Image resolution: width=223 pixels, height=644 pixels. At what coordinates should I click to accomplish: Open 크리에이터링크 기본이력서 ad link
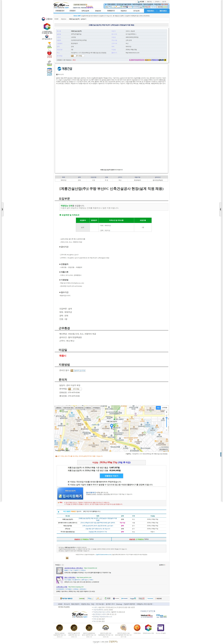click(74, 568)
